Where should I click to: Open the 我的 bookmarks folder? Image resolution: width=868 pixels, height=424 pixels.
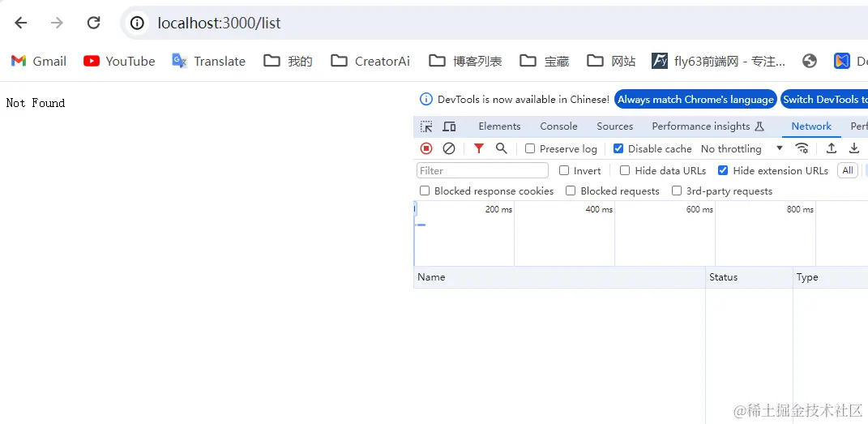[288, 61]
